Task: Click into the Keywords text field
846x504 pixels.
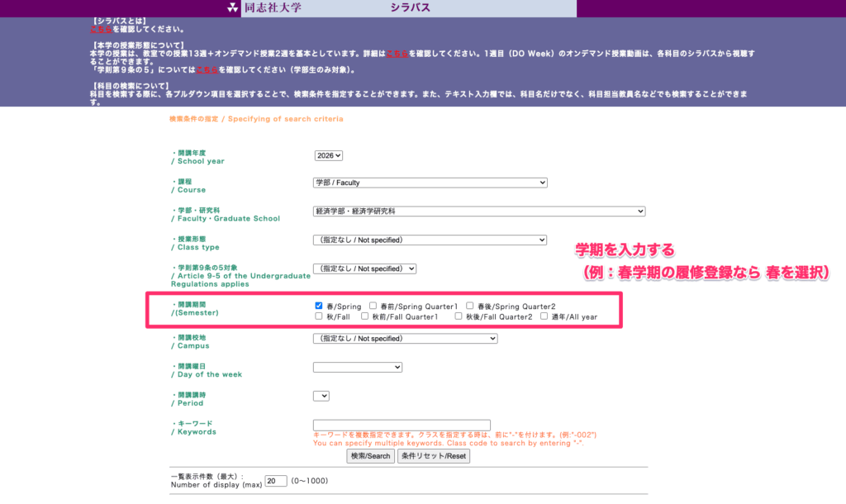Action: point(402,425)
